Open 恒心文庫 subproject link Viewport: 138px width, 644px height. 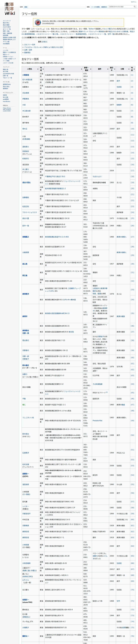(5, 97)
